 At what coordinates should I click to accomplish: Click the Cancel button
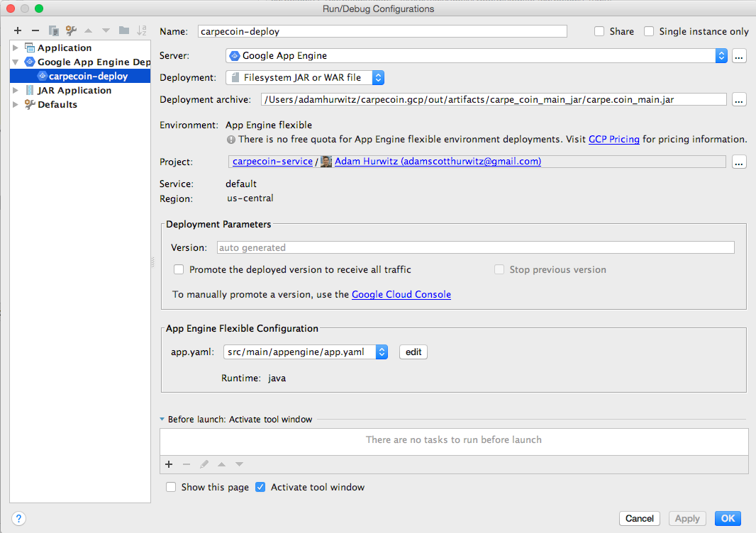click(x=639, y=519)
